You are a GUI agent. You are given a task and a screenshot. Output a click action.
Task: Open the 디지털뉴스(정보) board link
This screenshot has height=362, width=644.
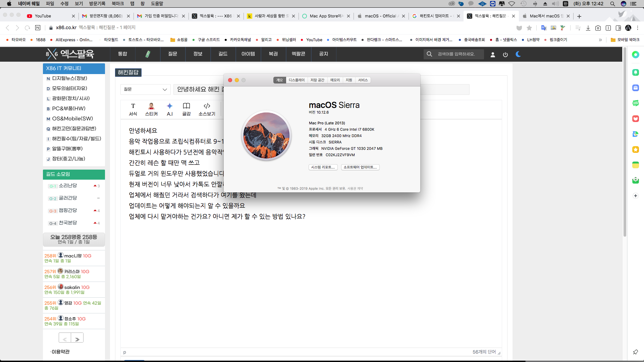[69, 78]
